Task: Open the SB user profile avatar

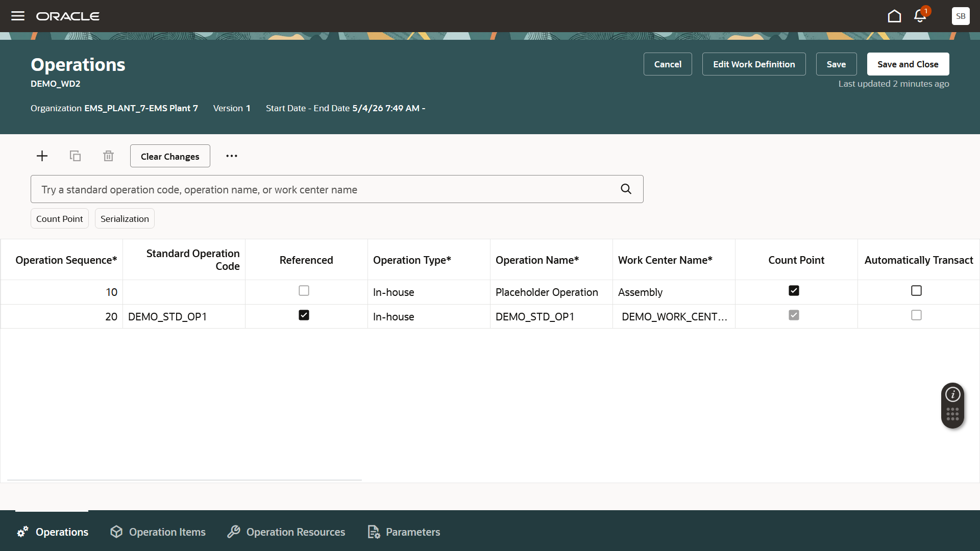Action: (961, 16)
